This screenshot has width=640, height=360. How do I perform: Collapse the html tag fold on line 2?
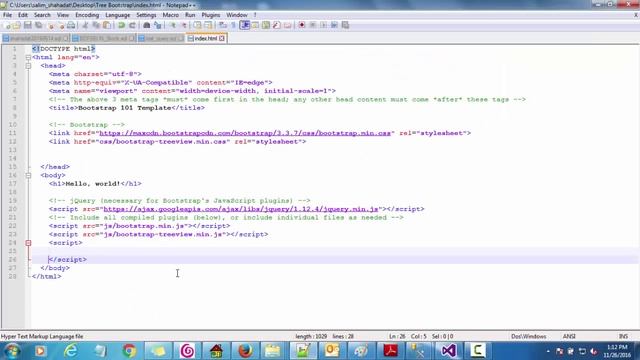tap(28, 58)
